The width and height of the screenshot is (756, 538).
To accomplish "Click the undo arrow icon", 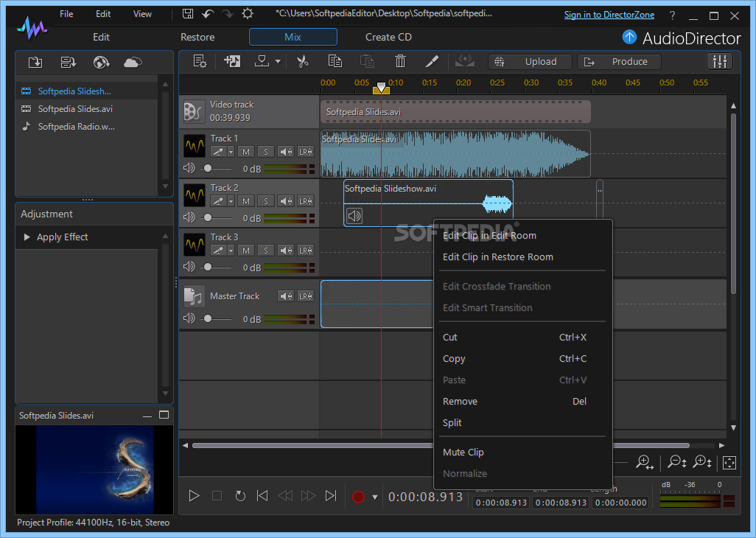I will [208, 13].
